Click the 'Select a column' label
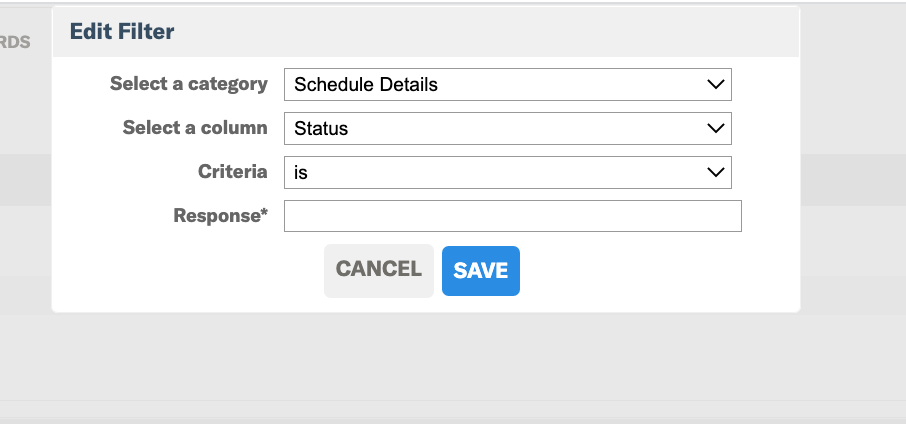Screen dimensions: 906x424 click(x=195, y=128)
